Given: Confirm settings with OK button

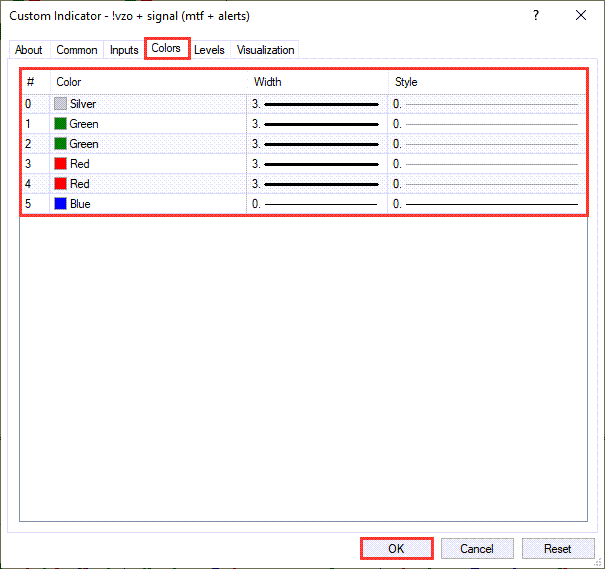Looking at the screenshot, I should pos(396,548).
